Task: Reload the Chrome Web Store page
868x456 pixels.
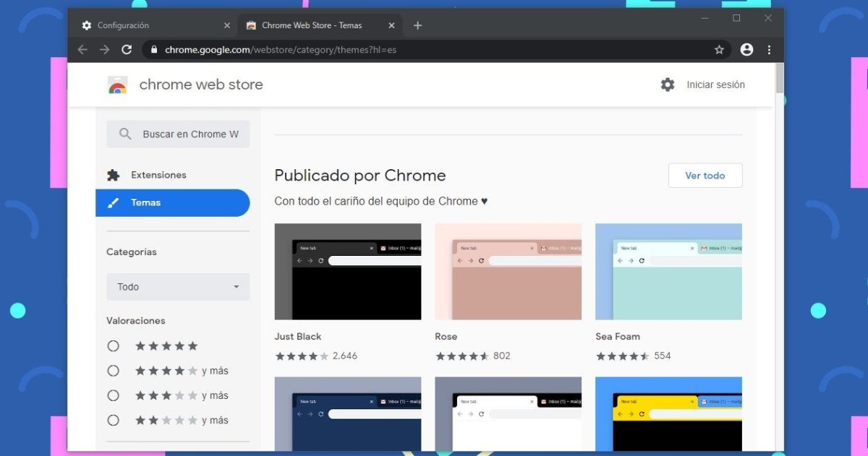Action: coord(127,50)
